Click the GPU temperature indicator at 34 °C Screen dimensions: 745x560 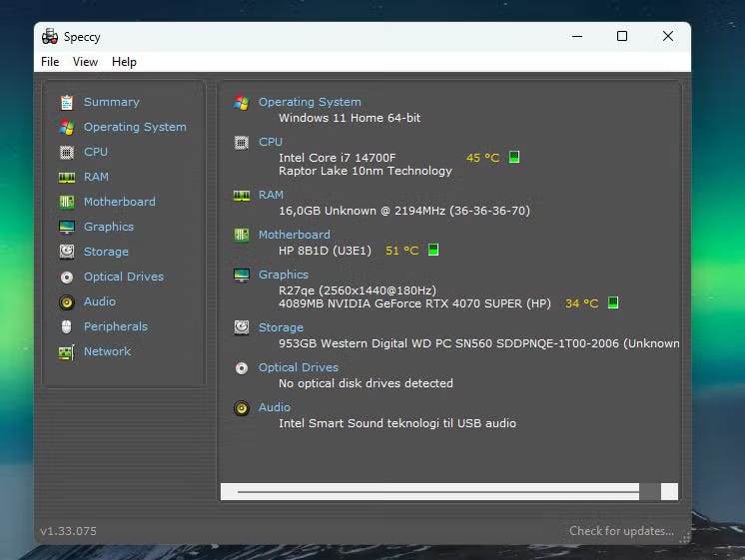tap(613, 303)
